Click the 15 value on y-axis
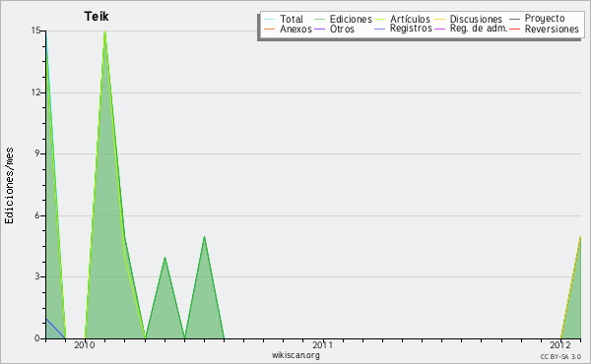 (35, 30)
